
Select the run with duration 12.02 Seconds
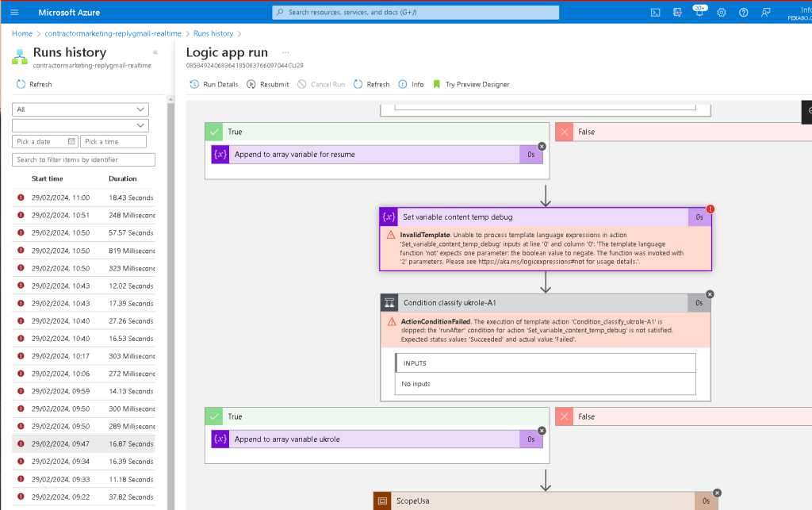coord(83,286)
